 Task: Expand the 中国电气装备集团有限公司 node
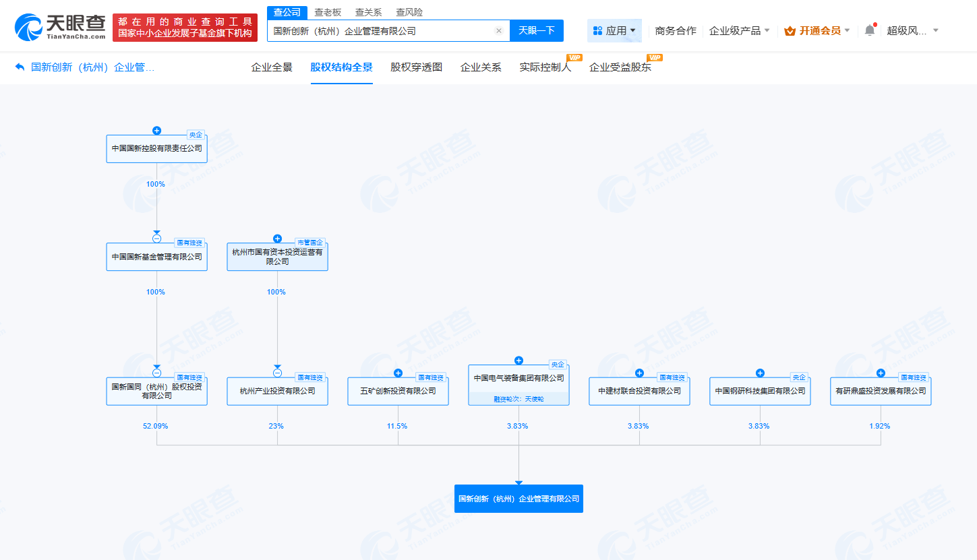[x=518, y=360]
